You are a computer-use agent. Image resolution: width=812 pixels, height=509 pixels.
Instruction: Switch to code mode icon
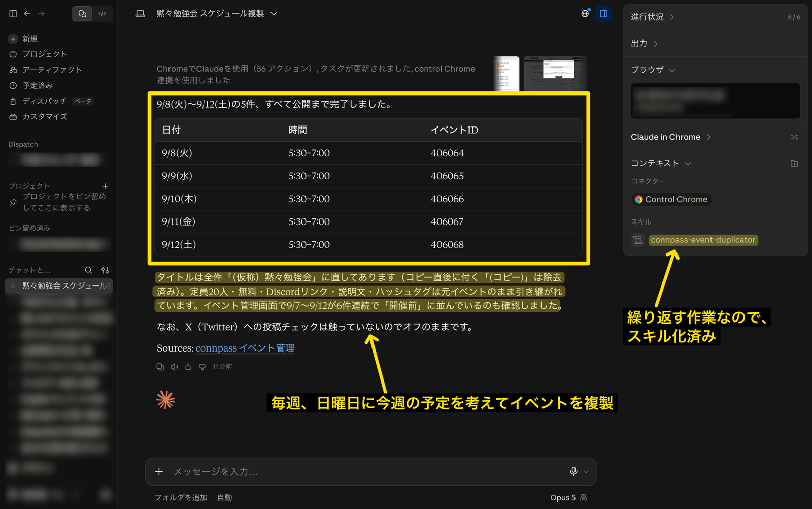point(102,14)
